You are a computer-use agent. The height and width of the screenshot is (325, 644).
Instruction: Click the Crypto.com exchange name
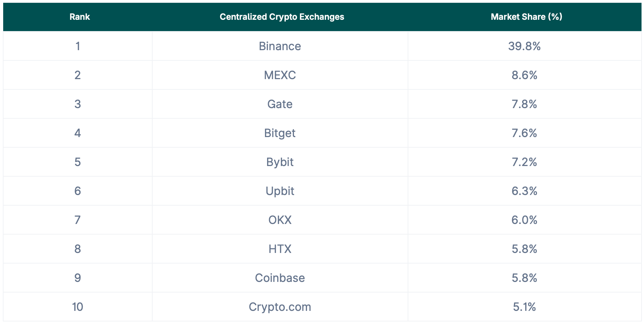(280, 307)
